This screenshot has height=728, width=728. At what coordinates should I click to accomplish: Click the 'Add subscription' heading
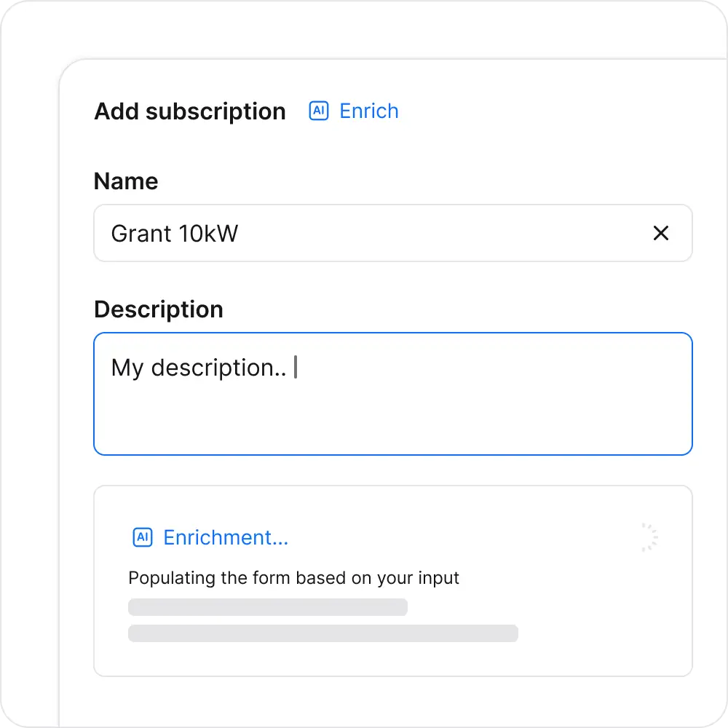pyautogui.click(x=190, y=111)
